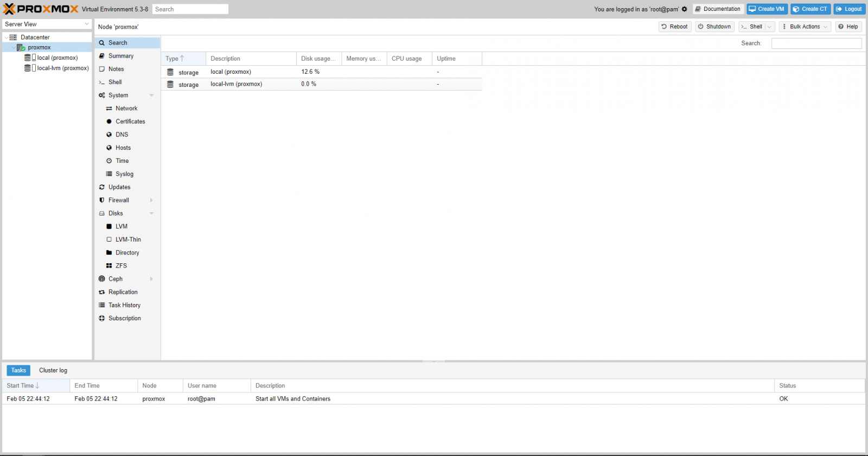Click the DNS globe icon
Viewport: 868px width, 456px height.
(x=109, y=135)
